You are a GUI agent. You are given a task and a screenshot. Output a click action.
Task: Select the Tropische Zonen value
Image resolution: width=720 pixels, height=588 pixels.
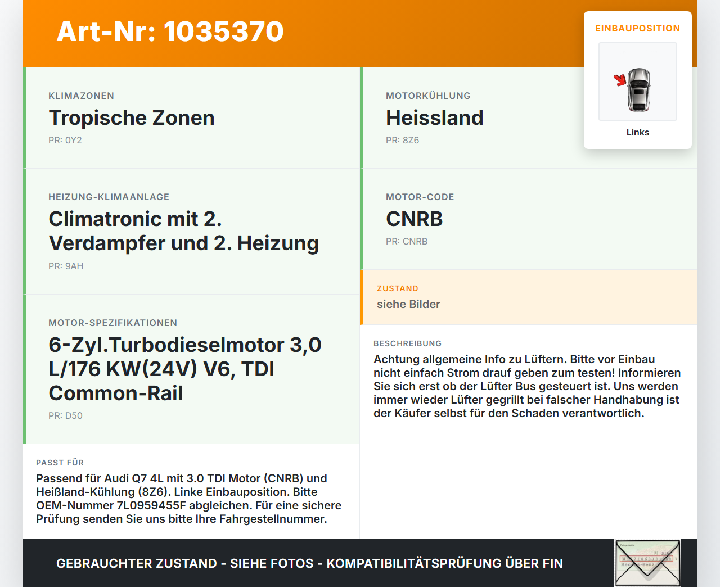click(132, 118)
